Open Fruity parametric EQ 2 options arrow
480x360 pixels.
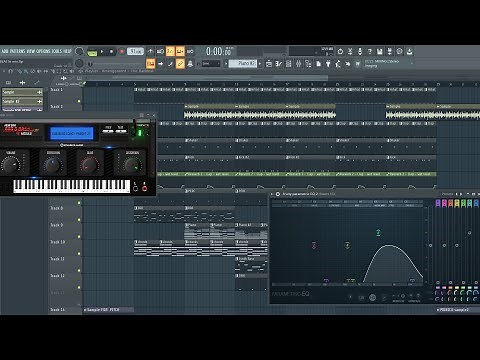click(x=272, y=194)
